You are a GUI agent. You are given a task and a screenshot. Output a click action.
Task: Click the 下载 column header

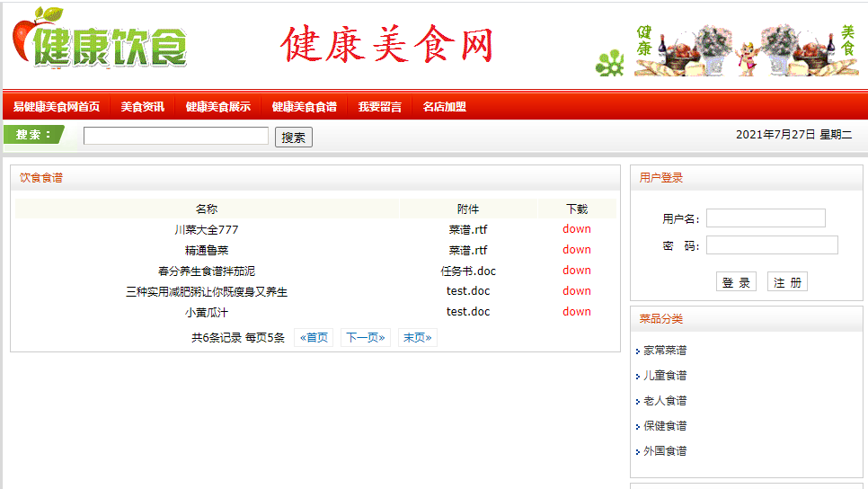577,209
